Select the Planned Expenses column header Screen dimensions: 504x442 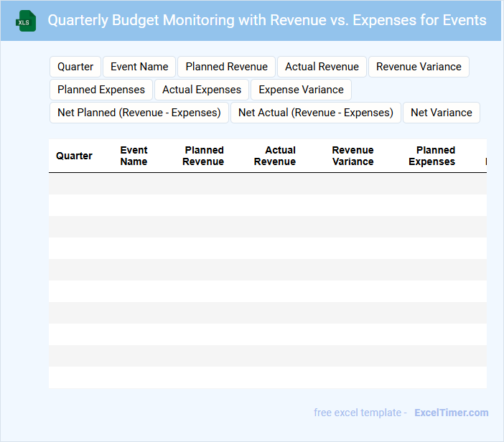pyautogui.click(x=432, y=156)
